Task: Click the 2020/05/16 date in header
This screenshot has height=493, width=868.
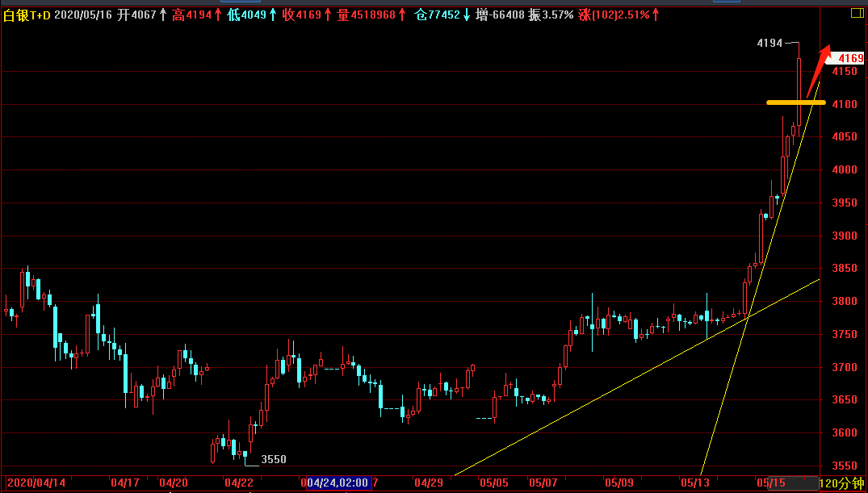Action: coord(83,15)
